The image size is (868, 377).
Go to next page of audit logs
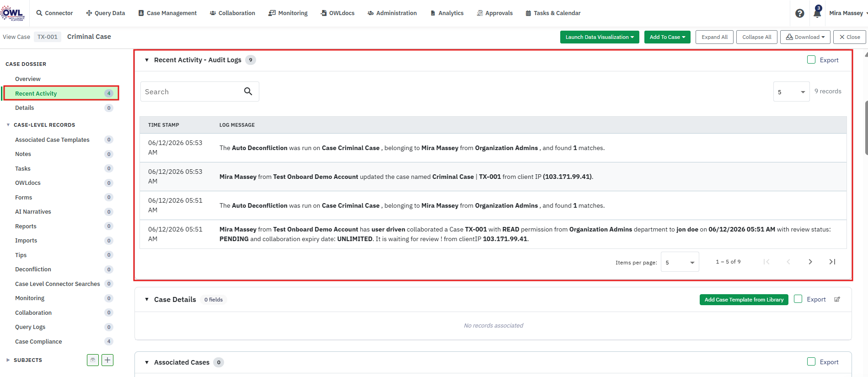tap(810, 262)
